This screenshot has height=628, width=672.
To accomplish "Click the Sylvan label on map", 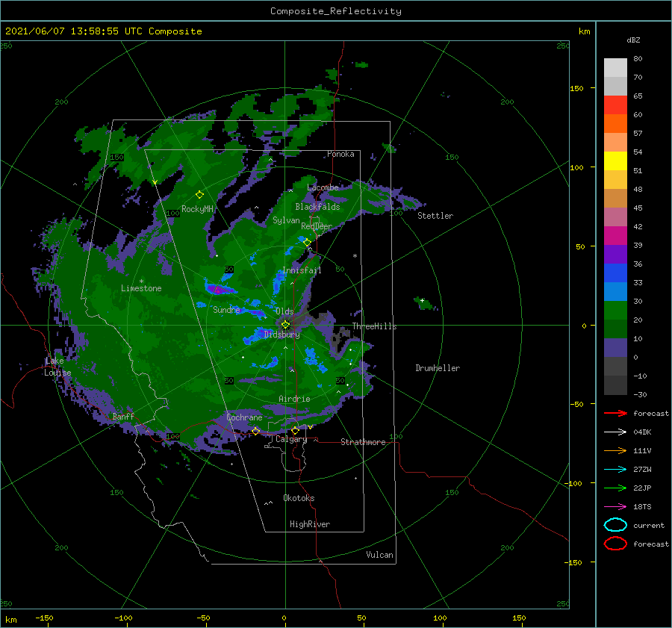I will [286, 220].
